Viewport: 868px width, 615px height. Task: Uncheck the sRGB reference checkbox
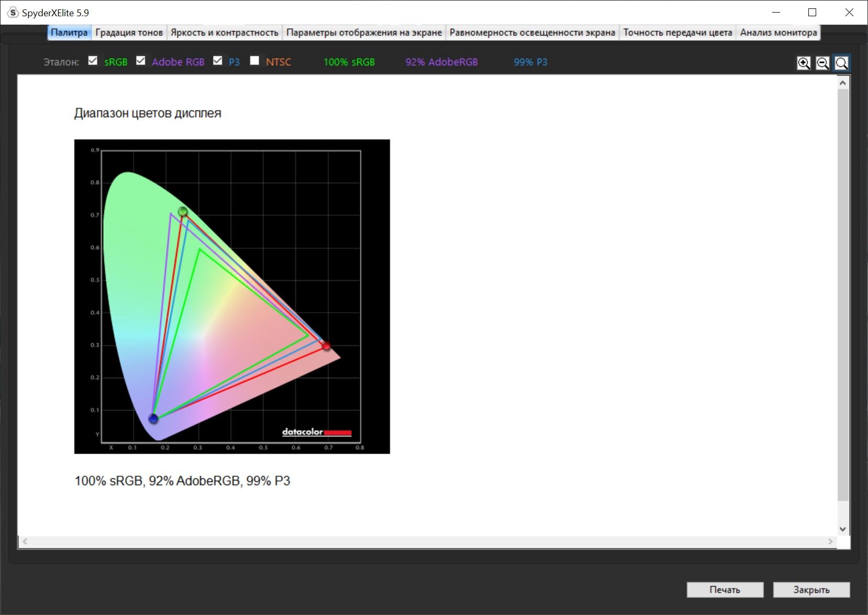[93, 61]
